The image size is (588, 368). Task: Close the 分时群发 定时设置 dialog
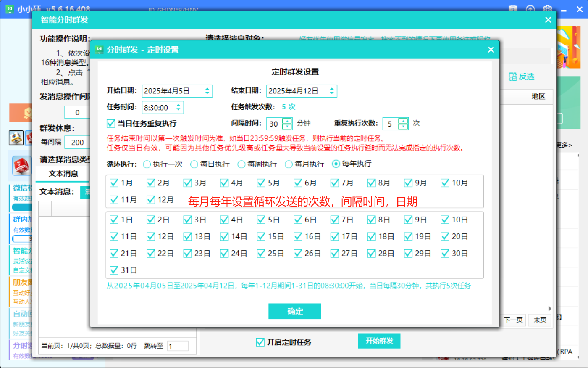491,50
